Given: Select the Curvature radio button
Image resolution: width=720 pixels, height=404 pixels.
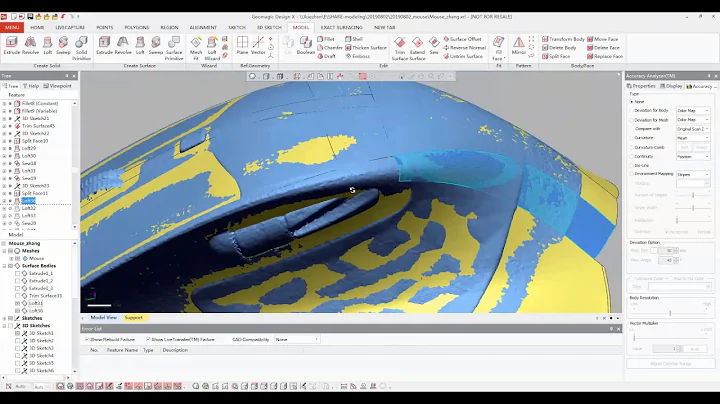Looking at the screenshot, I should point(632,138).
